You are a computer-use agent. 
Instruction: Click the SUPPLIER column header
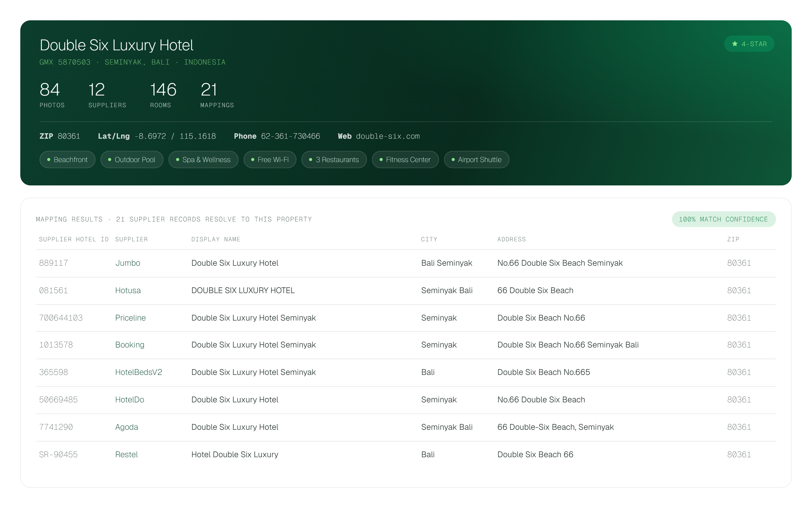[131, 239]
